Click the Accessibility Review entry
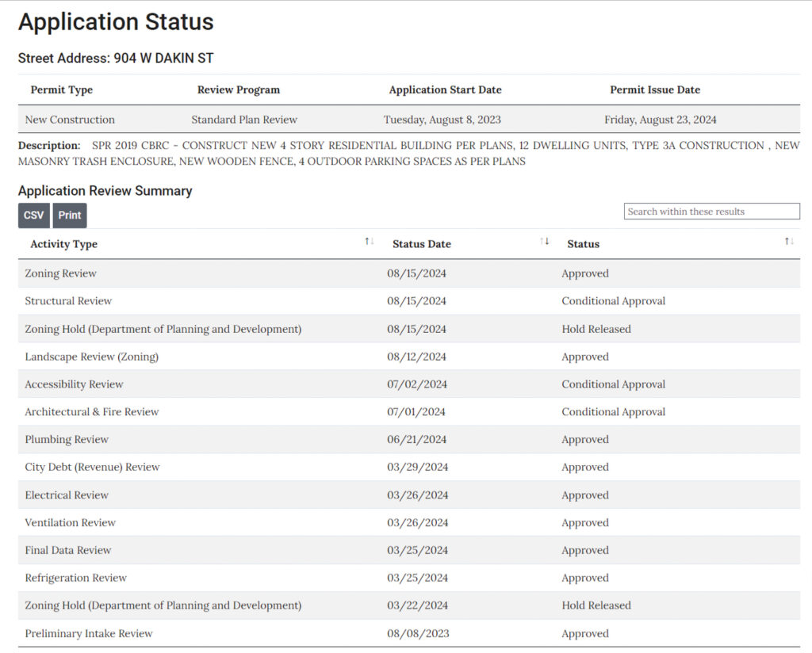Viewport: 812px width, 653px height. pos(74,384)
